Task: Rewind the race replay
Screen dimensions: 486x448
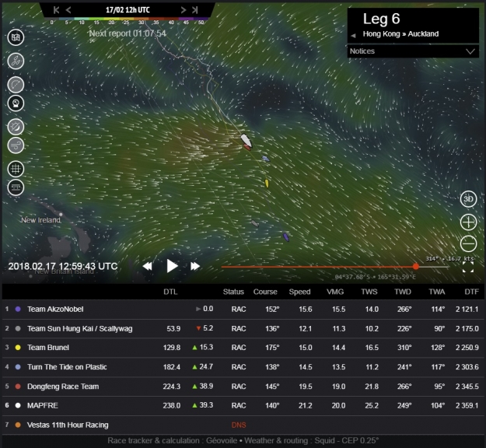Action: click(147, 266)
